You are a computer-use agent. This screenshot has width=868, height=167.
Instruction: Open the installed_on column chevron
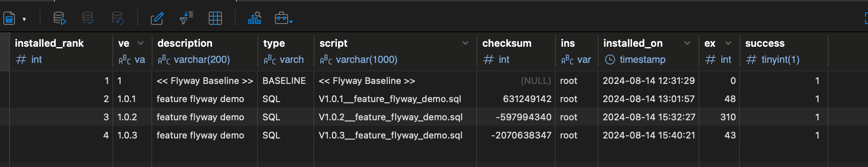[x=687, y=43]
